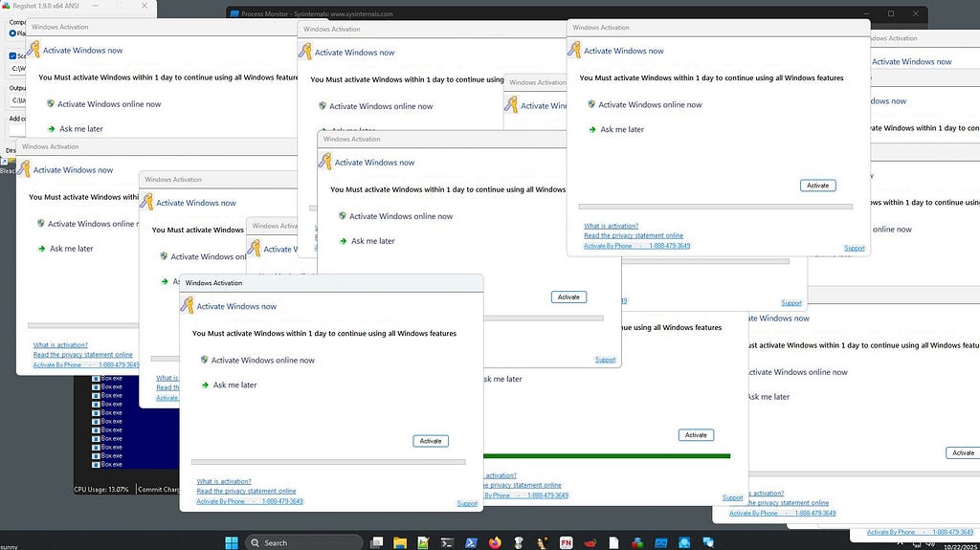Select Activate Windows online now in the top-right dialog

pos(650,104)
